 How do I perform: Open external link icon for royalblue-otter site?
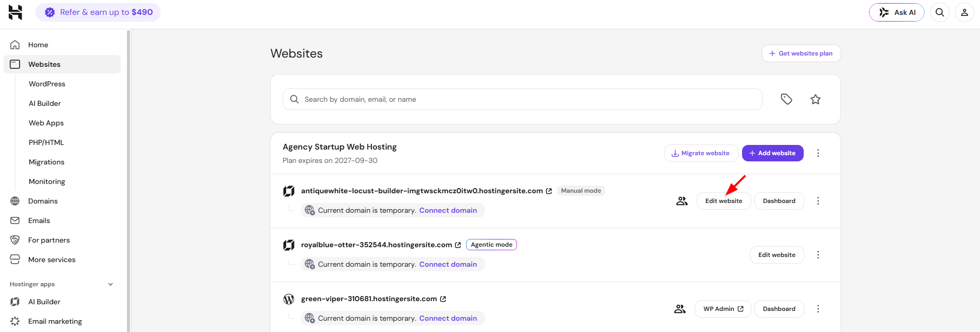pyautogui.click(x=458, y=245)
